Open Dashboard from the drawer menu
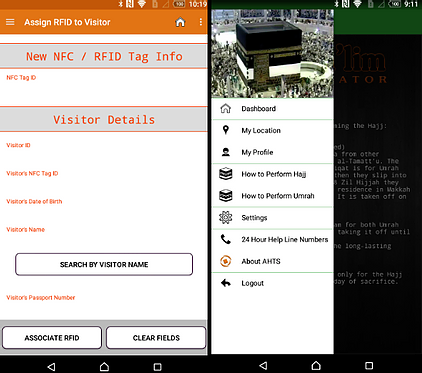This screenshot has height=373, width=422. click(x=272, y=109)
